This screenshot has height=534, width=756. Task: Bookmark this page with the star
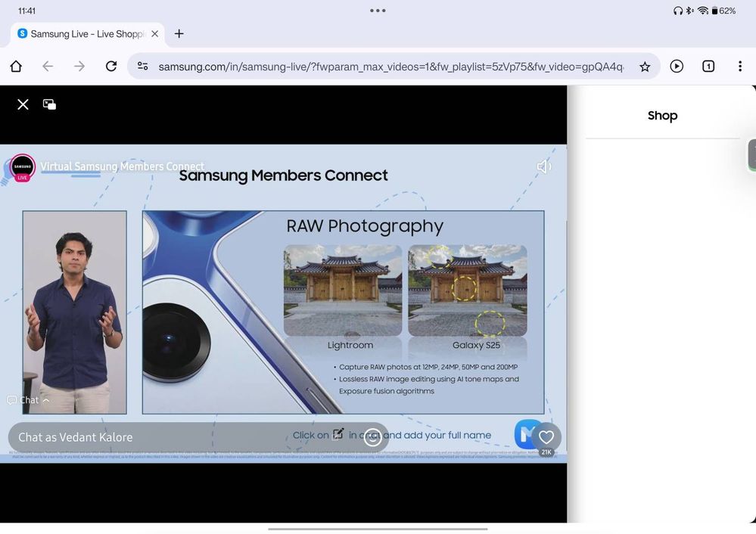645,67
